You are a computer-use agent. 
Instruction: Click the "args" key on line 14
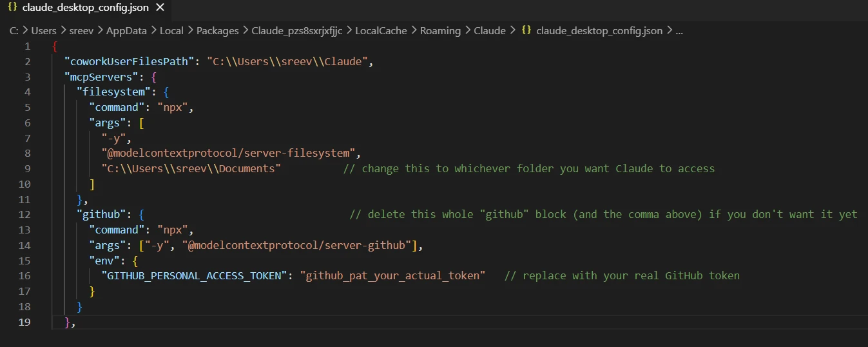coord(108,245)
